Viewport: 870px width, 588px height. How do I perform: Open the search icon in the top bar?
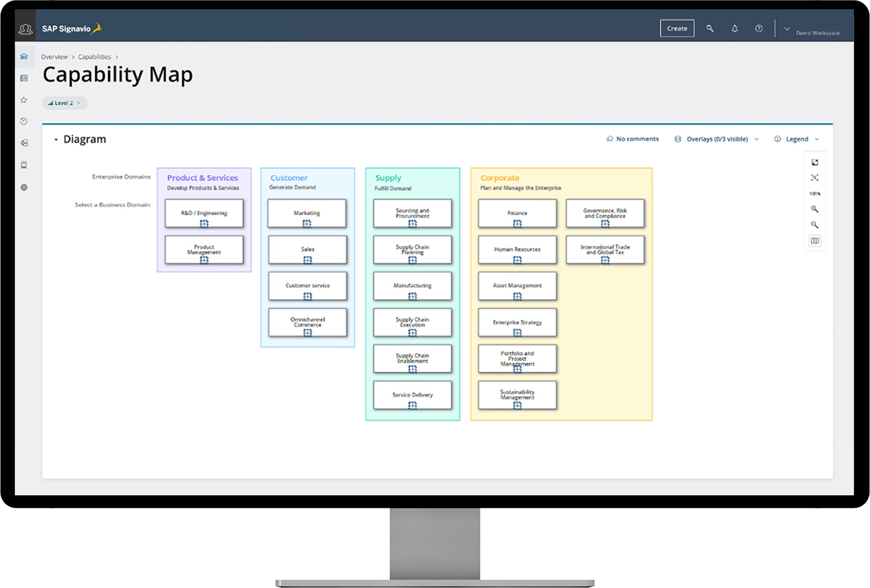(710, 28)
